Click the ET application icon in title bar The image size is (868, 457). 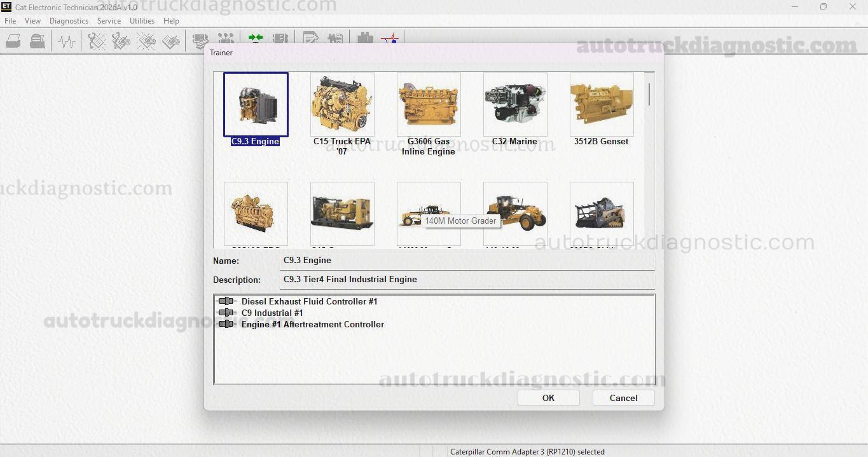coord(6,7)
